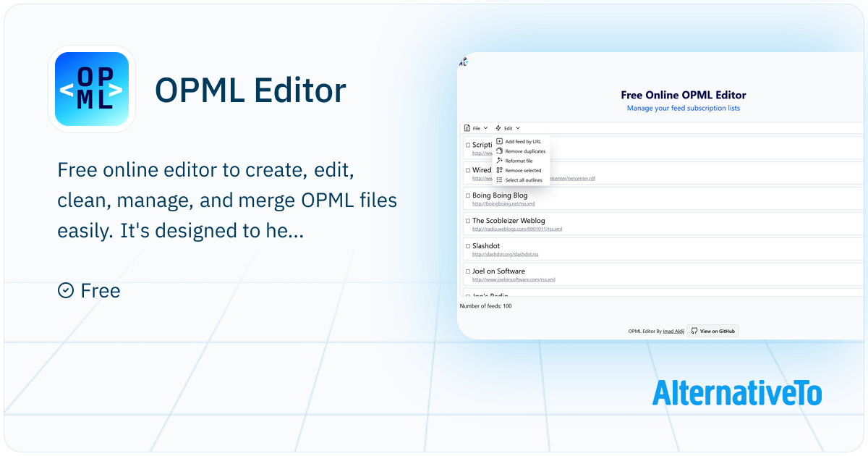Click Manage your feed subscription lists subtitle
The height and width of the screenshot is (456, 868).
[684, 109]
